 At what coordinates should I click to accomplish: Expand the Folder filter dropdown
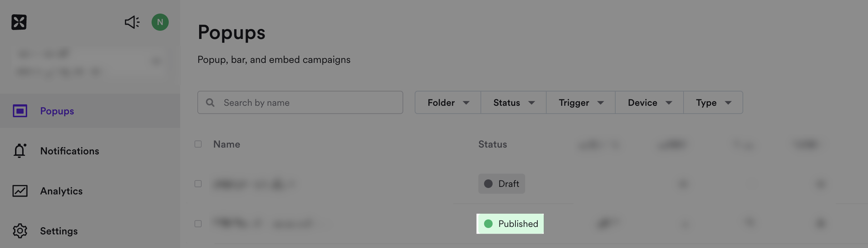pos(448,103)
